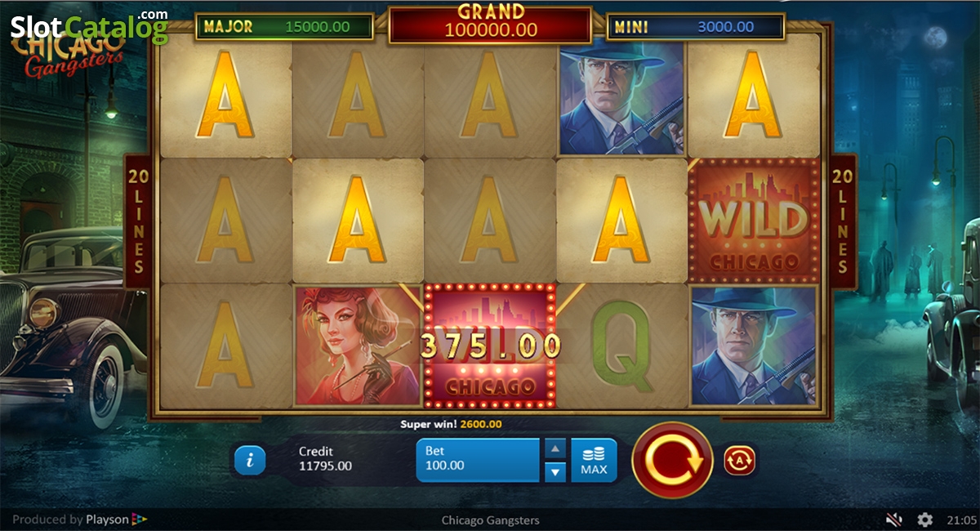The width and height of the screenshot is (980, 531).
Task: Decrease bet with the down arrow
Action: pos(555,471)
